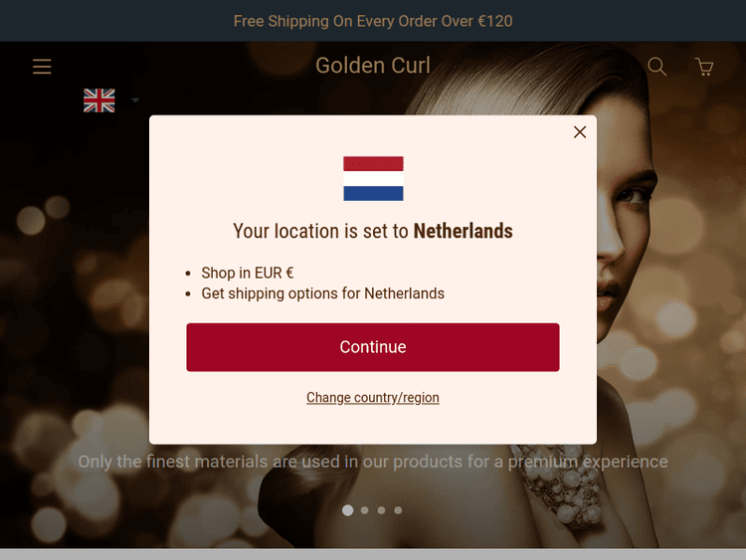Click the Netherlands flag in the popup
The height and width of the screenshot is (560, 746).
coord(373,178)
